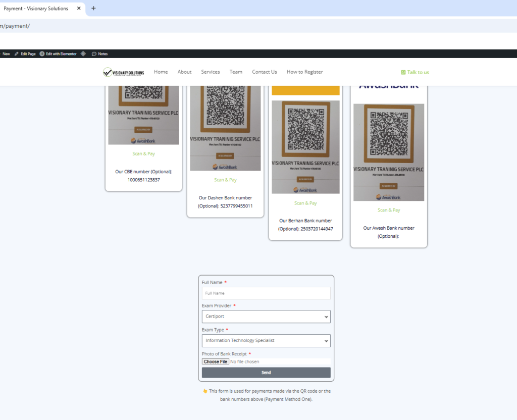Click the Berhan Bank QR image
The height and width of the screenshot is (420, 517).
coord(305,147)
